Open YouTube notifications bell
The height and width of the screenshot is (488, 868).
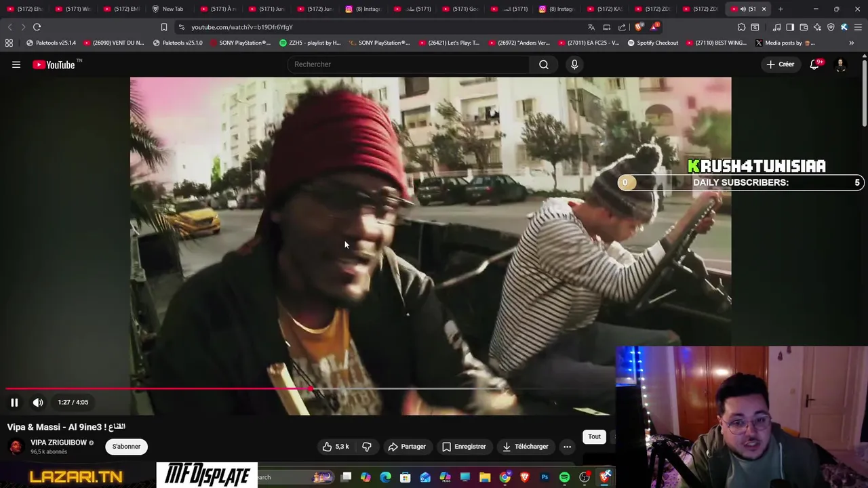point(815,64)
